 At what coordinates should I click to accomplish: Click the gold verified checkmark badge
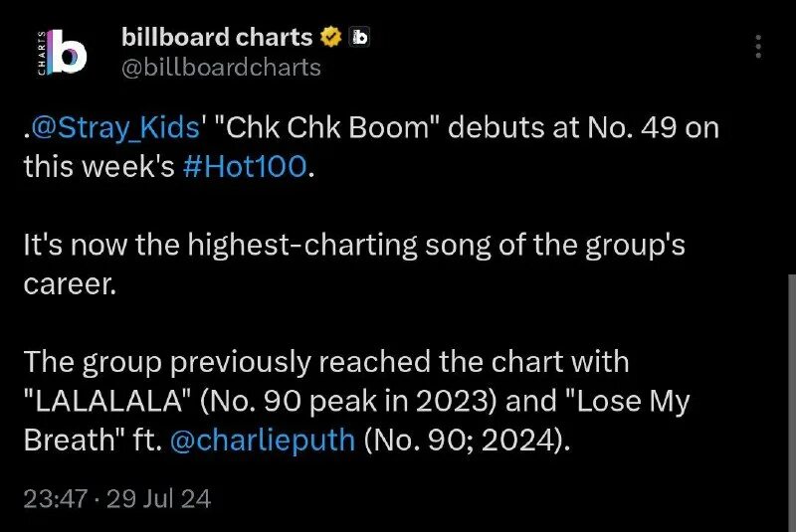(331, 37)
